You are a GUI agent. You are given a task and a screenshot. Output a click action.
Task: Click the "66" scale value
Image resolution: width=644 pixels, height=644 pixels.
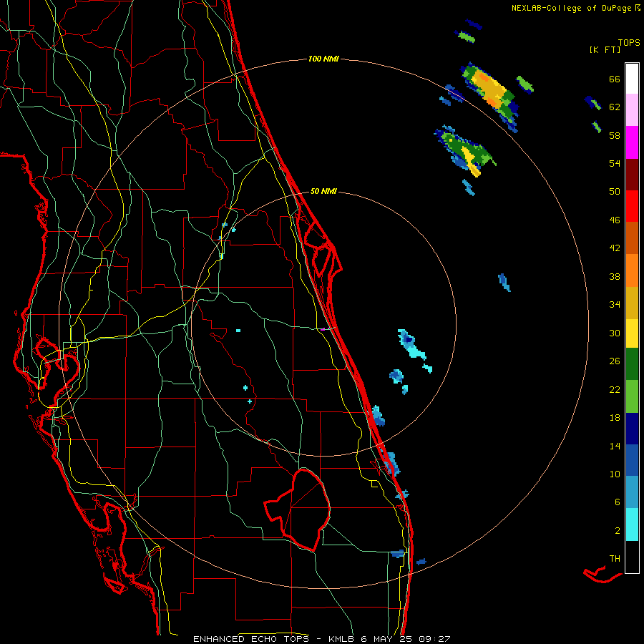[615, 79]
